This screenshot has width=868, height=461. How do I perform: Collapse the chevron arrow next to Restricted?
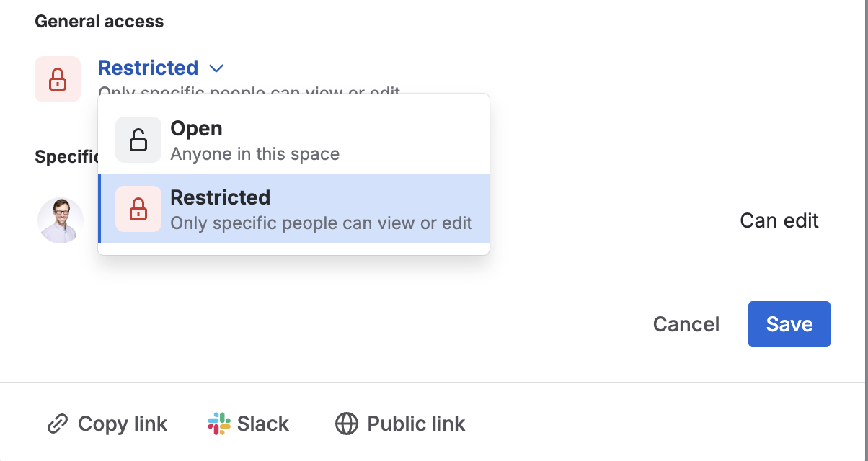[x=216, y=68]
